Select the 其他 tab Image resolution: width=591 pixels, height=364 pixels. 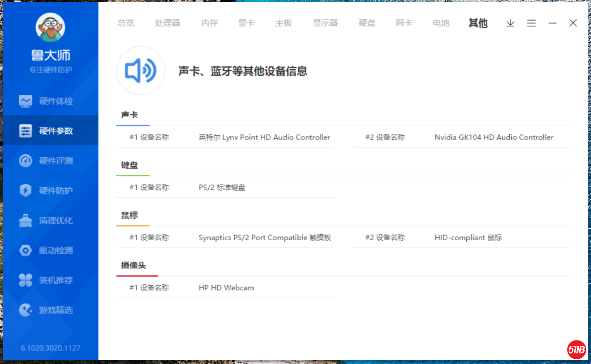pyautogui.click(x=478, y=23)
